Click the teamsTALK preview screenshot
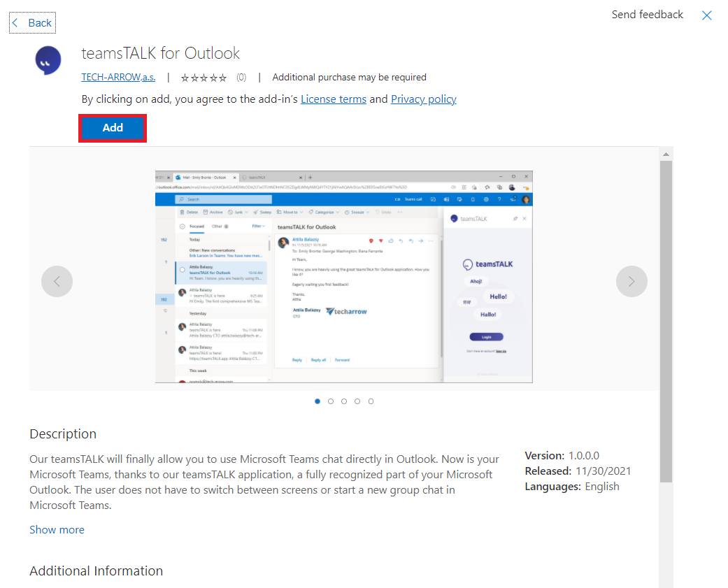Image resolution: width=728 pixels, height=588 pixels. click(343, 276)
